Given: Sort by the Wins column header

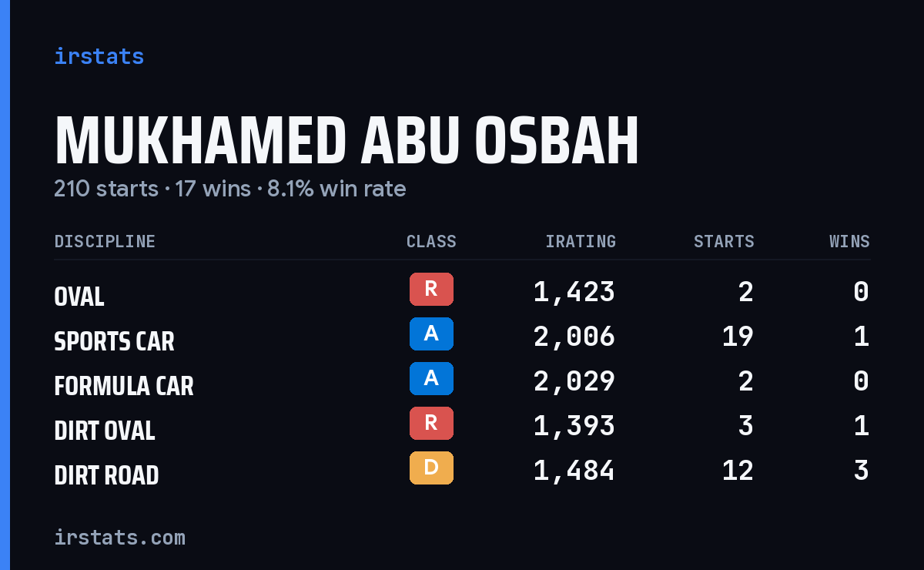Looking at the screenshot, I should [x=849, y=241].
